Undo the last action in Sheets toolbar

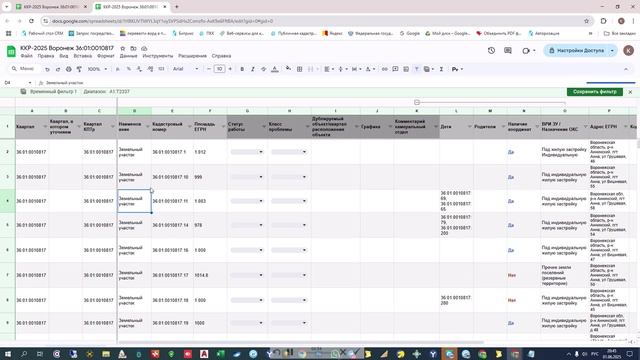coord(47,69)
